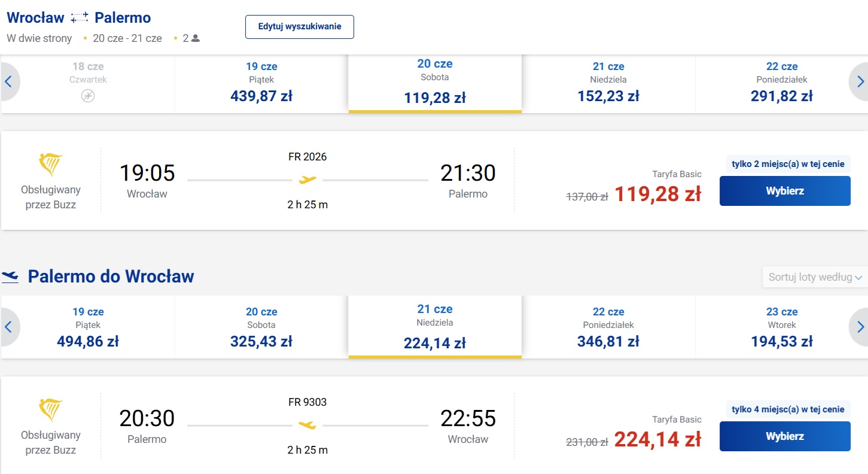The height and width of the screenshot is (474, 868).
Task: Select outbound date 21 cze Niedziela
Action: coord(608,83)
